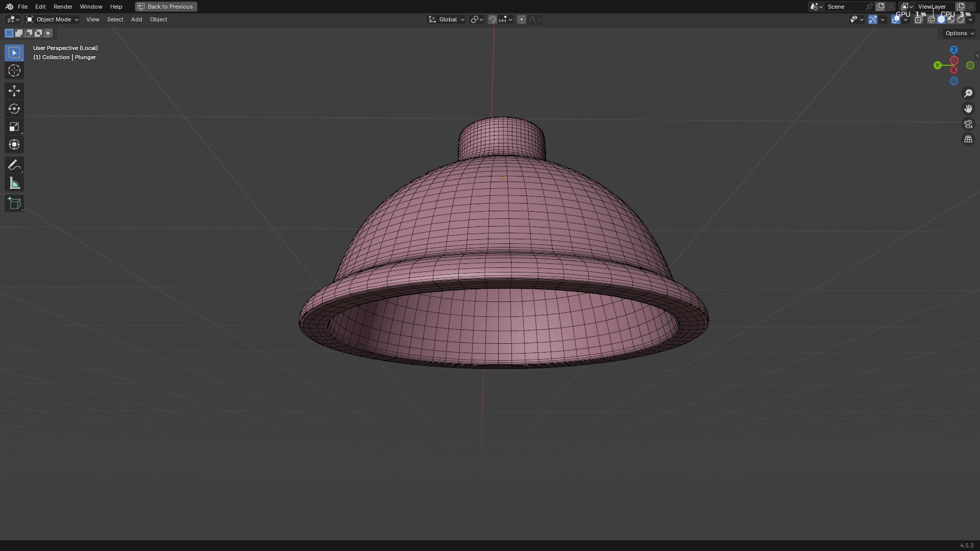Open the viewport Select menu
Image resolution: width=980 pixels, height=551 pixels.
[x=115, y=19]
